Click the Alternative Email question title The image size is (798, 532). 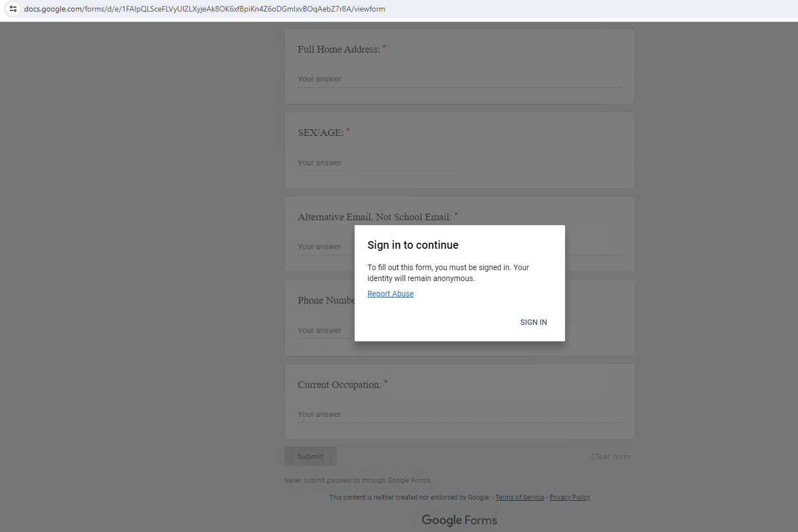[x=373, y=216]
